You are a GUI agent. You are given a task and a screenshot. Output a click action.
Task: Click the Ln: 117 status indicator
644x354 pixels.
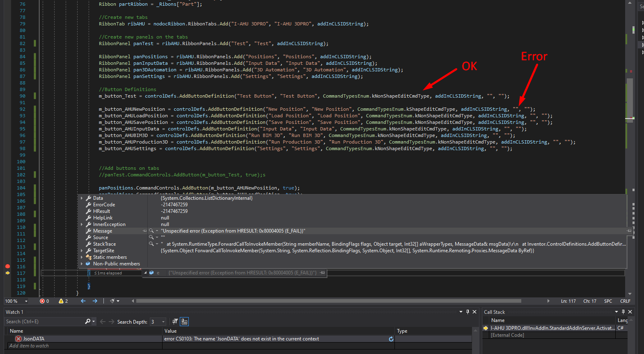(568, 301)
